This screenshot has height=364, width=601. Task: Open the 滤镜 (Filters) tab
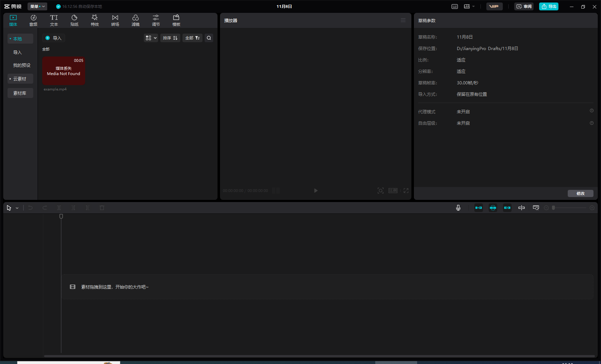point(136,20)
